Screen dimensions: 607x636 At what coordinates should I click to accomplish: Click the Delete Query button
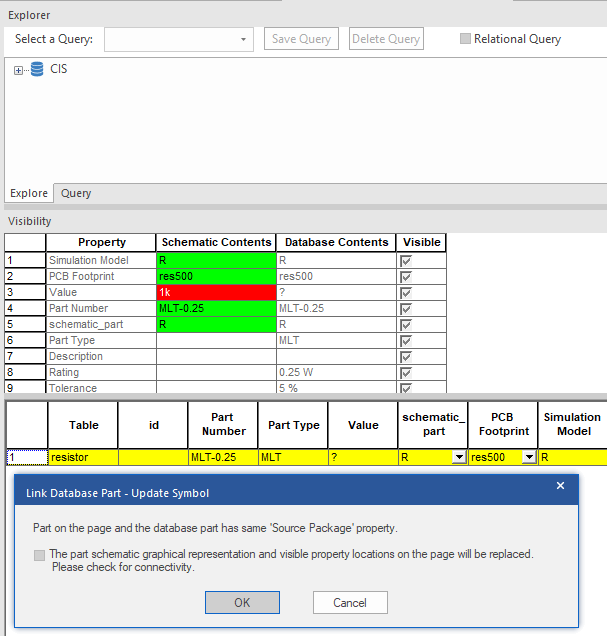coord(386,39)
